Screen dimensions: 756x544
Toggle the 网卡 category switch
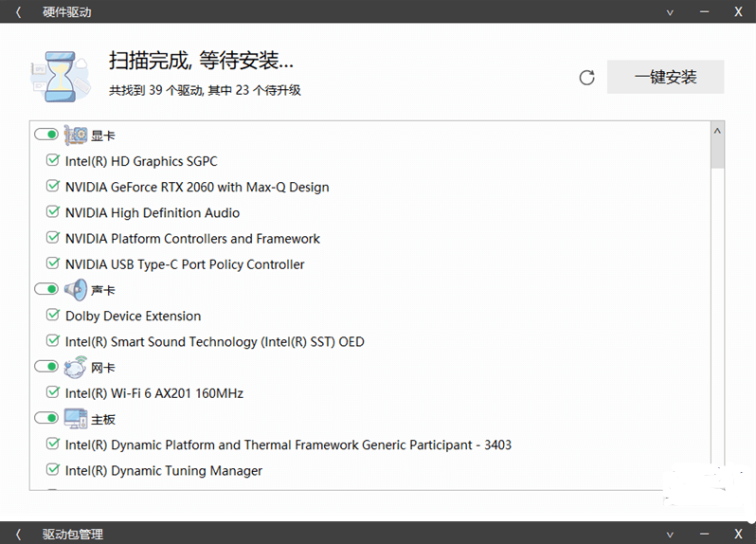click(x=46, y=367)
